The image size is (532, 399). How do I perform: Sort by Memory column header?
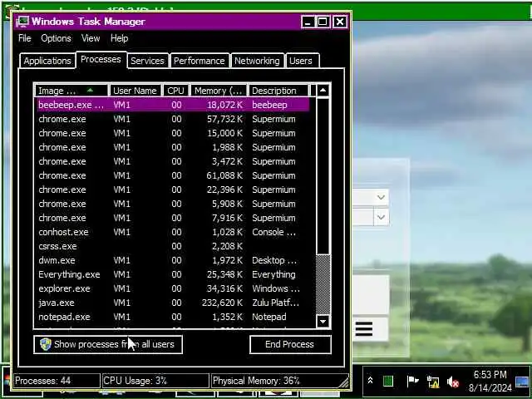pos(219,91)
